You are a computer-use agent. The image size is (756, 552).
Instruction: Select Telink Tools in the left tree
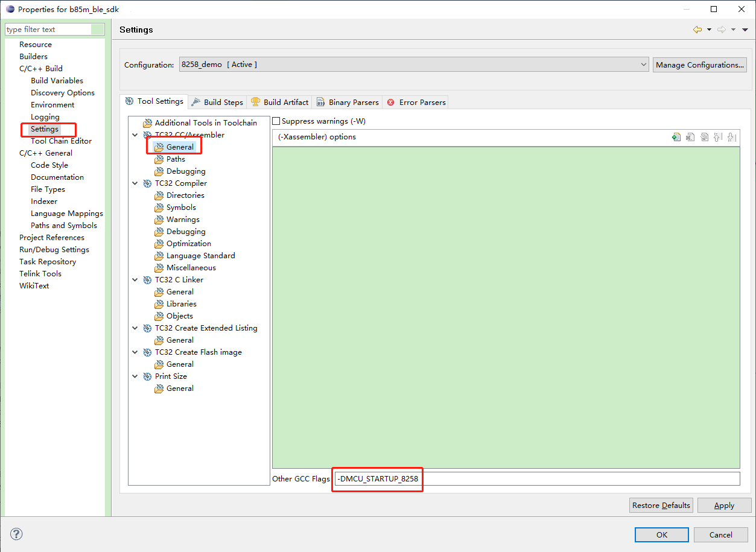(40, 273)
